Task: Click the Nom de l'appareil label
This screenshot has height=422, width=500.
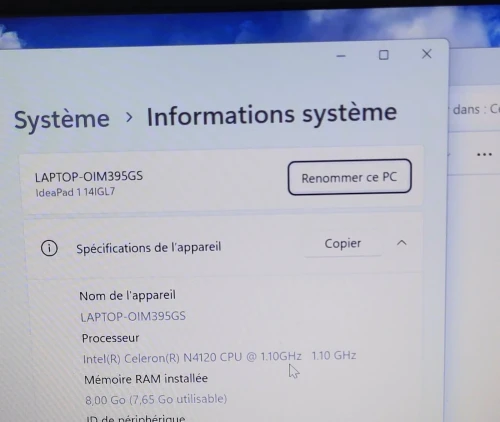Action: (x=127, y=295)
